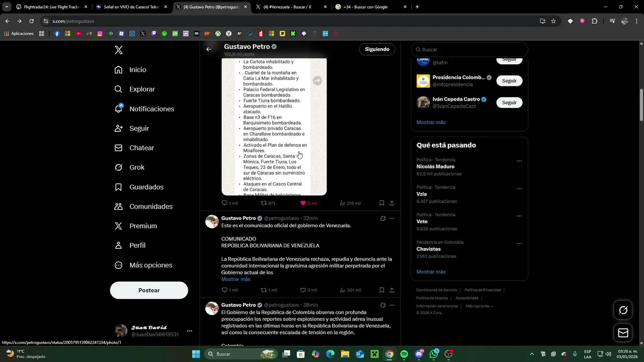This screenshot has height=362, width=644.
Task: Reload the page
Action: [31, 21]
